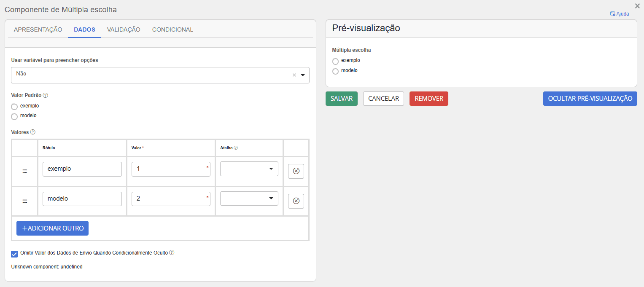This screenshot has width=644, height=287.
Task: Edit the Valor field containing 1
Action: point(171,169)
